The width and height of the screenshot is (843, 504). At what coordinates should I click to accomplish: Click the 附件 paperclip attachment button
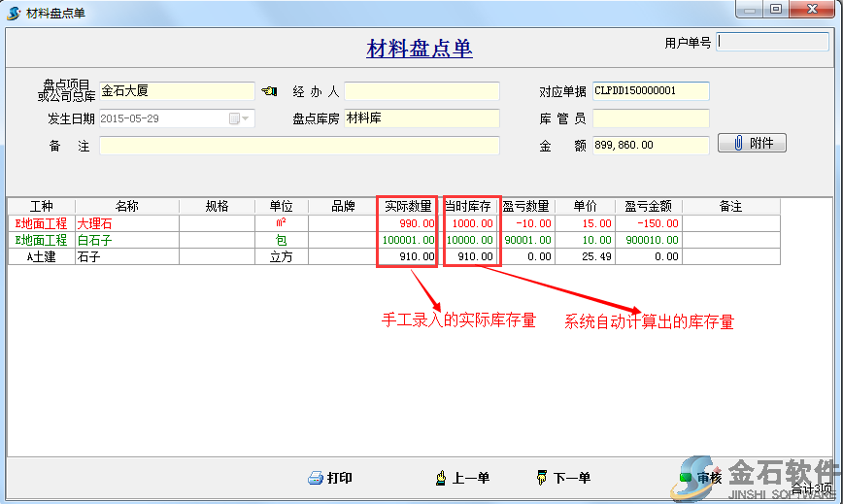click(752, 144)
